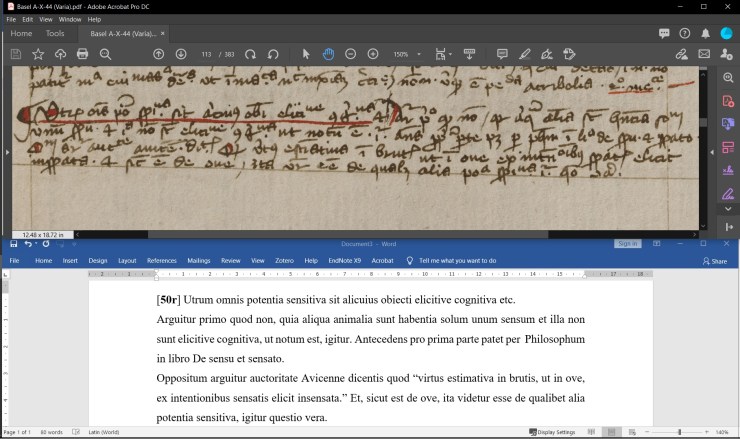Image resolution: width=740 pixels, height=439 pixels.
Task: Select the Hand pan tool
Action: point(329,53)
